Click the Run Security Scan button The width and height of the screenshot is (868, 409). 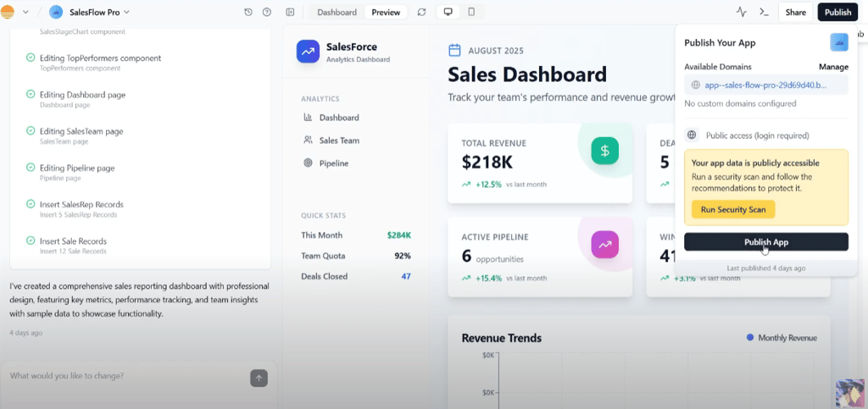pos(733,209)
